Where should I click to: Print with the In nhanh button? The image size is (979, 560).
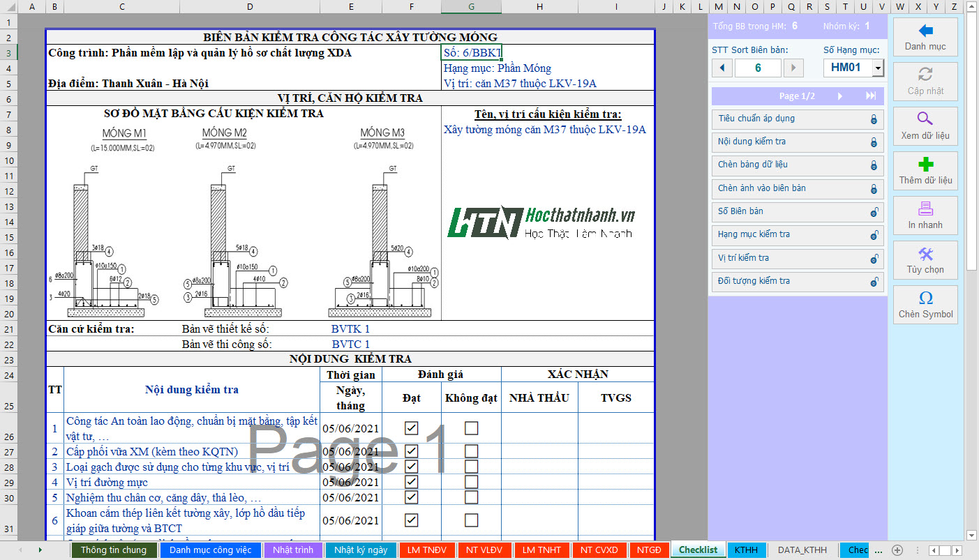click(x=925, y=215)
